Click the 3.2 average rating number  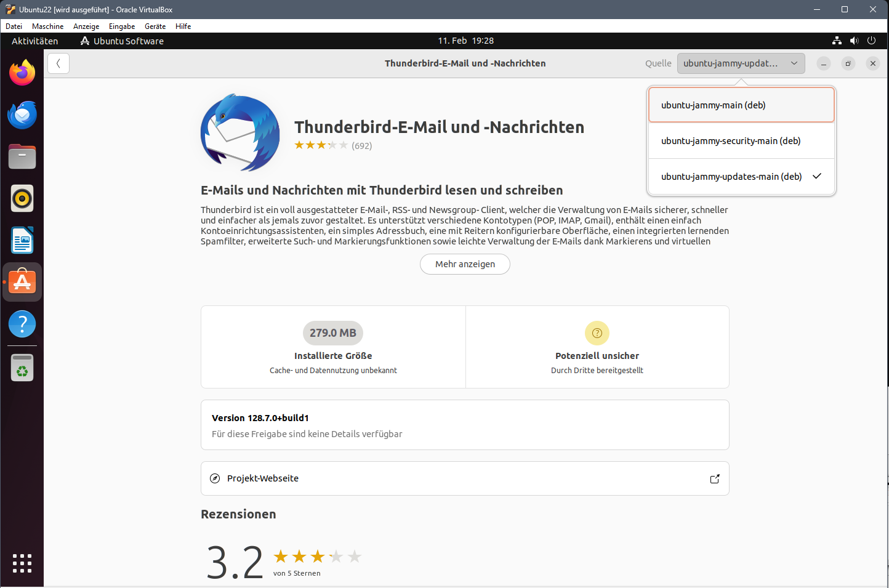coord(235,562)
